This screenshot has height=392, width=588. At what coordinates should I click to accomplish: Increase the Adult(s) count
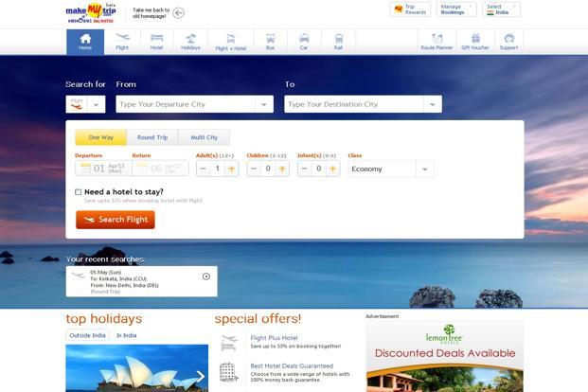click(231, 169)
